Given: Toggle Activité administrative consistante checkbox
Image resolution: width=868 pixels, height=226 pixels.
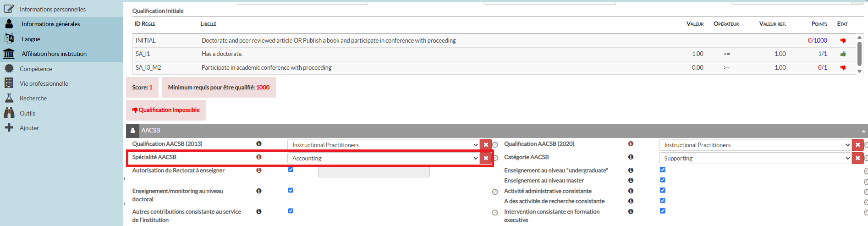Looking at the screenshot, I should point(662,190).
